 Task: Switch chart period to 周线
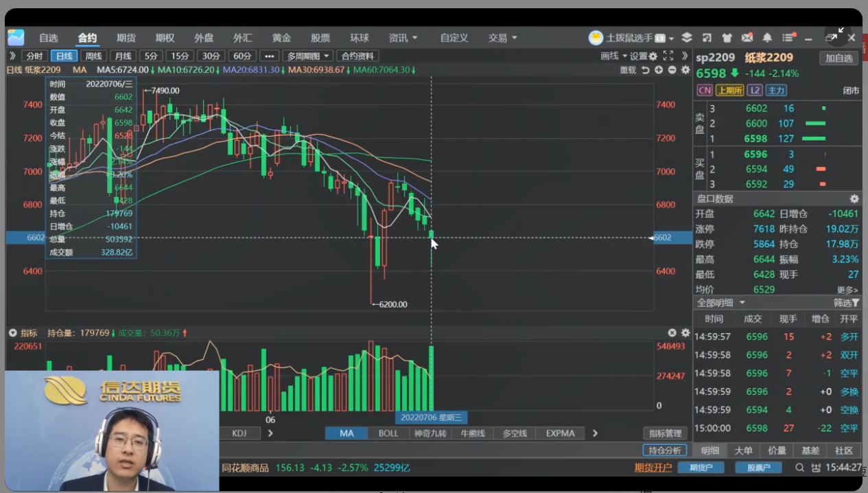tap(93, 56)
